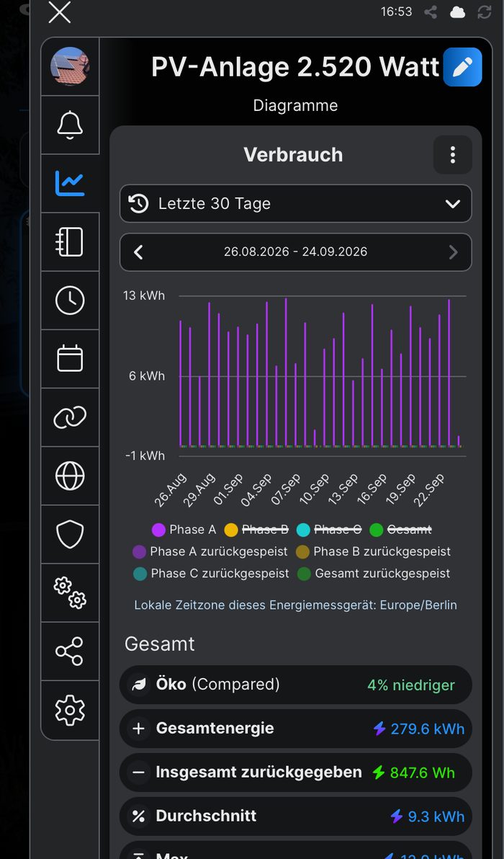This screenshot has width=504, height=859.
Task: Open the security shield icon in the sidebar
Action: [70, 534]
